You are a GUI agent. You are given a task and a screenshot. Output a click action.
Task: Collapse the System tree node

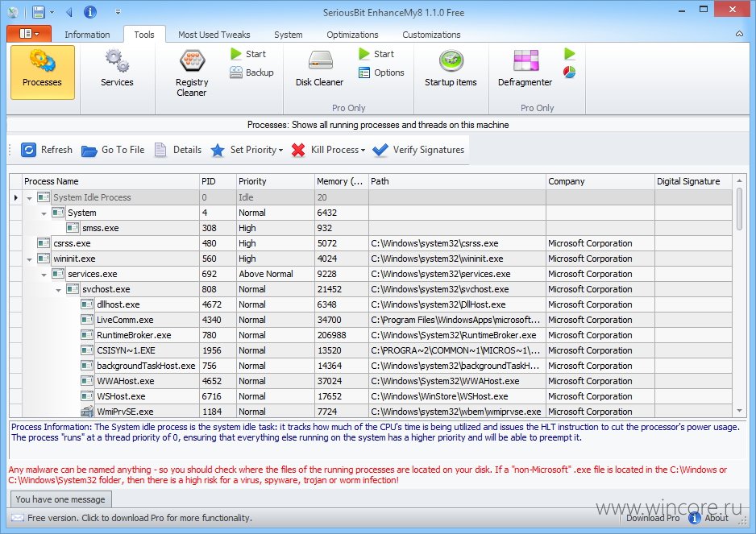coord(44,213)
